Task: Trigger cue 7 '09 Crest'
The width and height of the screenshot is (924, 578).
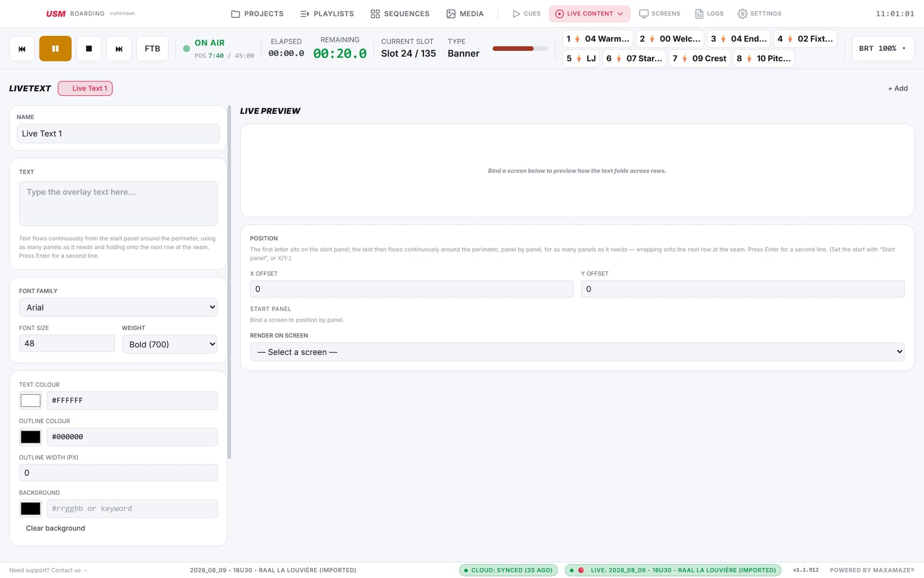Action: coord(699,58)
